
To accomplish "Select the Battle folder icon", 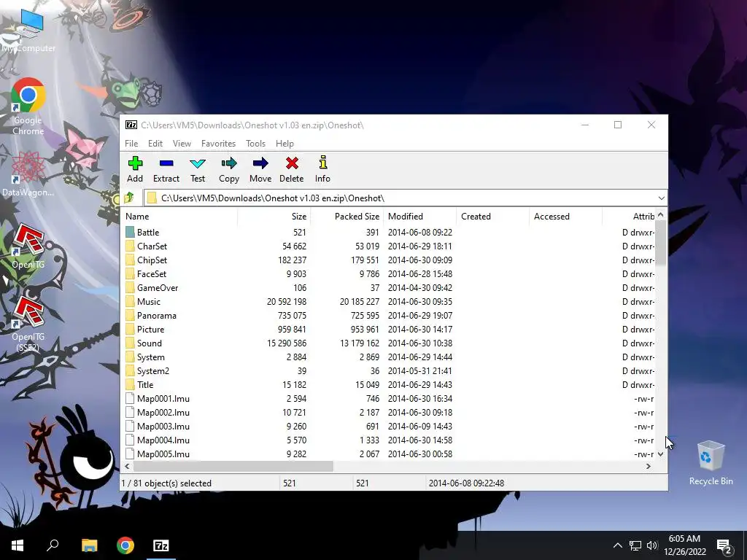I will pyautogui.click(x=130, y=232).
